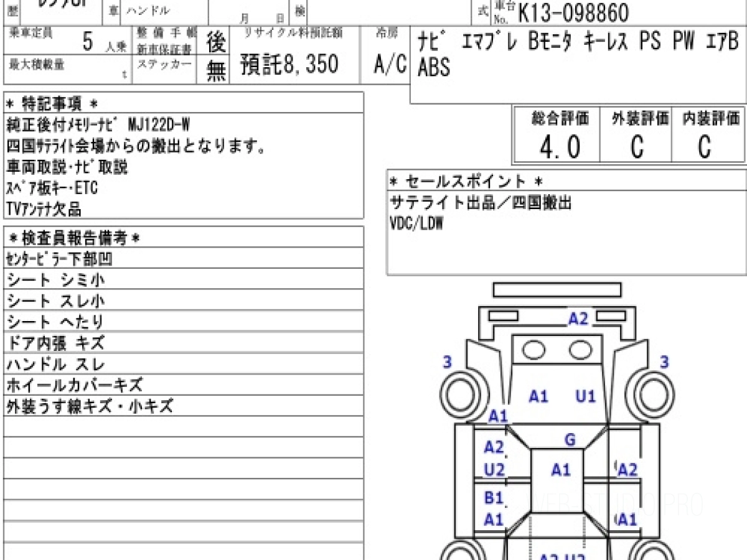Image resolution: width=747 pixels, height=560 pixels.
Task: Select the equipment line starting with ナビ
Action: [579, 42]
